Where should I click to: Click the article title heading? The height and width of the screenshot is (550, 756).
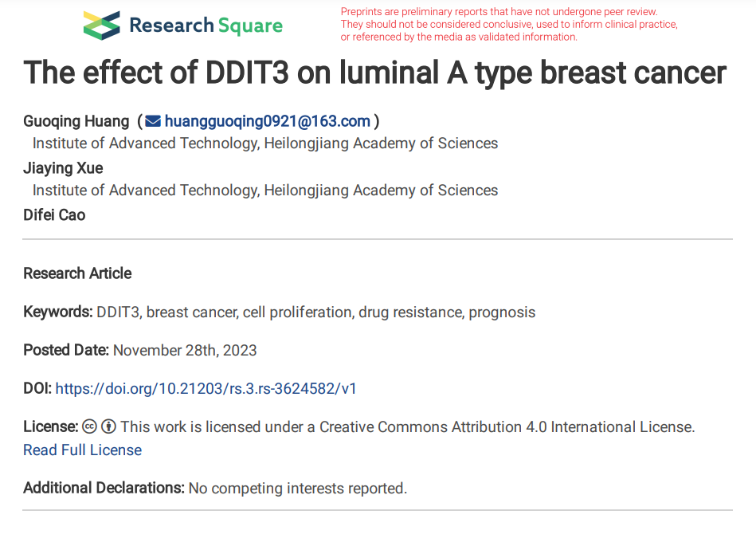point(374,73)
